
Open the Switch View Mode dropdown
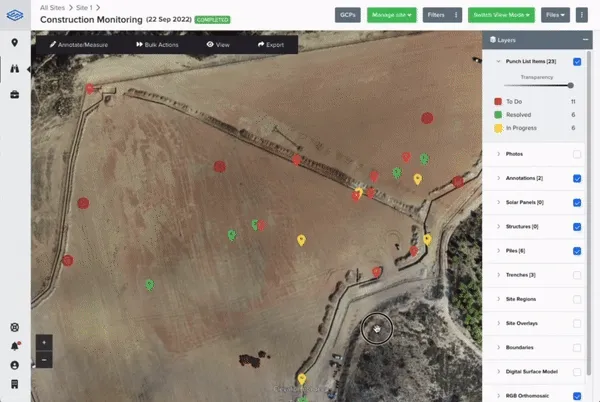[501, 15]
